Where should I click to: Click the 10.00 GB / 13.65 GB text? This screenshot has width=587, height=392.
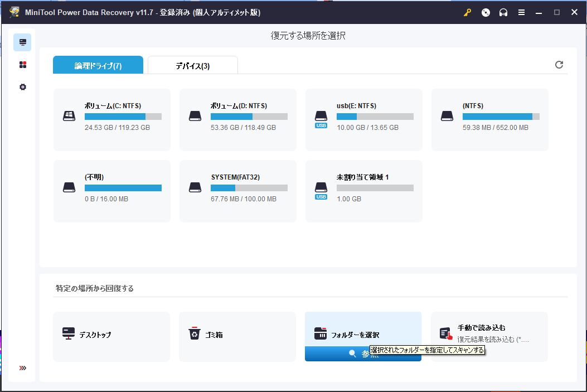coord(367,128)
